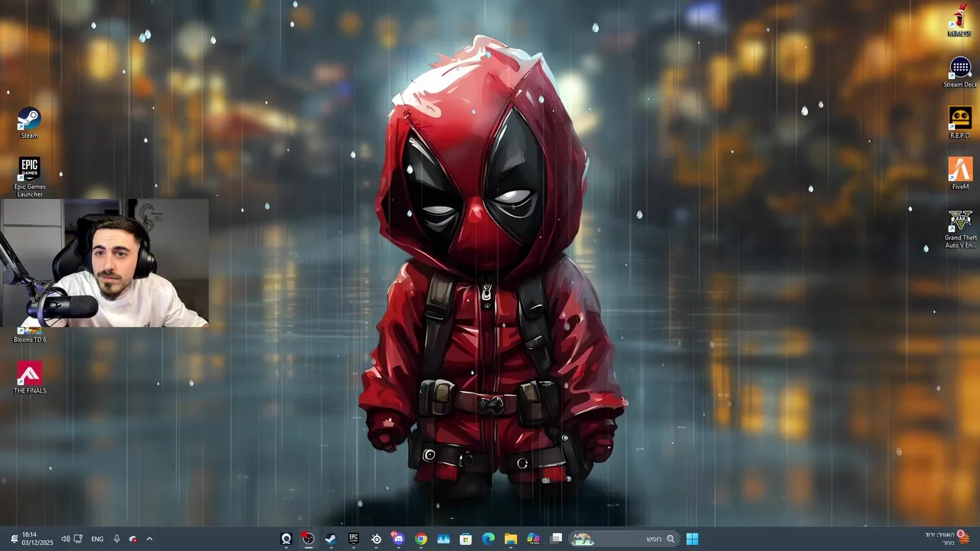Open the volume tray icon

coord(65,539)
